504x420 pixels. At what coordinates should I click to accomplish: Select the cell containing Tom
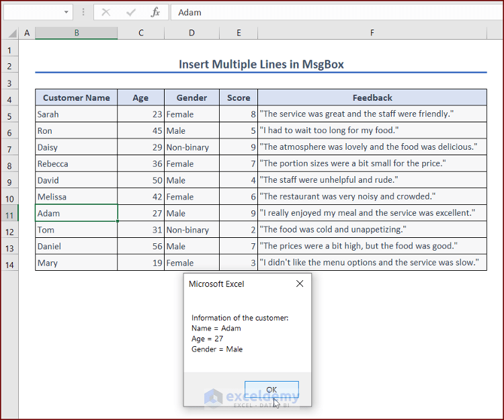77,230
